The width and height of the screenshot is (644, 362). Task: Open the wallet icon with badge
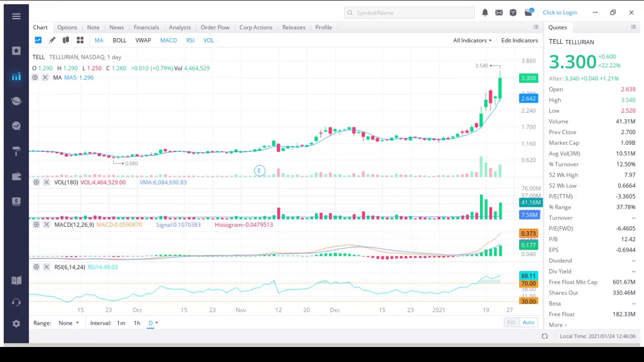(x=528, y=12)
